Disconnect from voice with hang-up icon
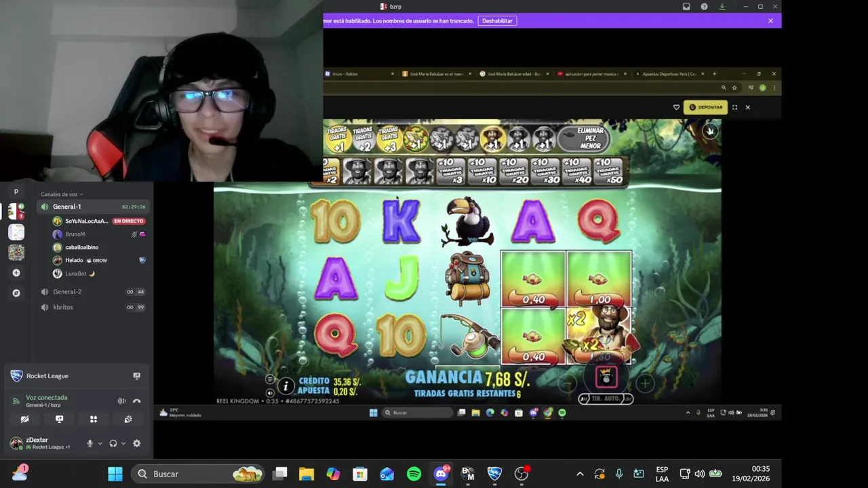This screenshot has width=868, height=488. pyautogui.click(x=136, y=401)
